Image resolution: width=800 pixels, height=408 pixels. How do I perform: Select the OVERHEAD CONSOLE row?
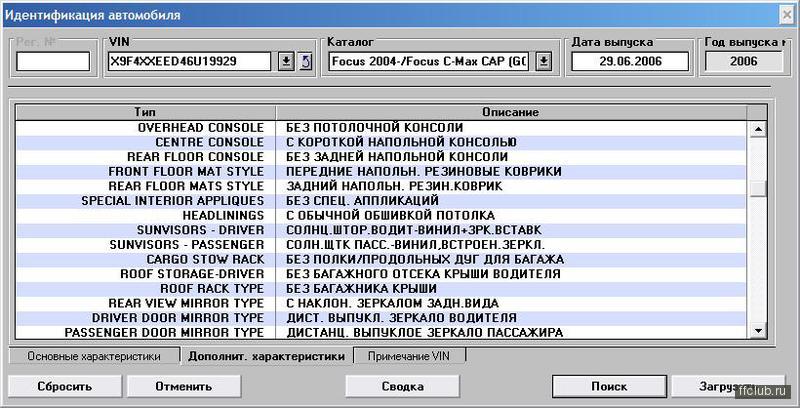click(382, 128)
